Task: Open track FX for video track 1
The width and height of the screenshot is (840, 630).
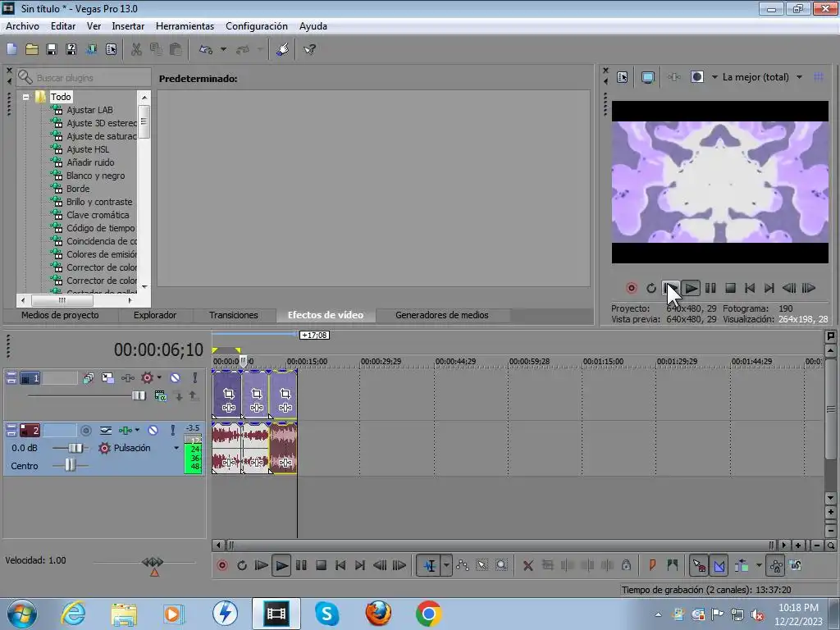Action: point(127,377)
